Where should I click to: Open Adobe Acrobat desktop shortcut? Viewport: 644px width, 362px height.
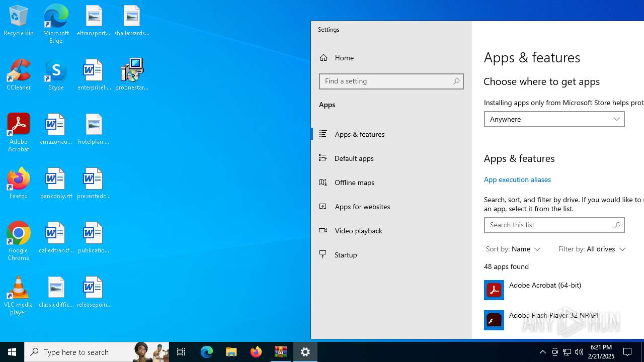19,133
